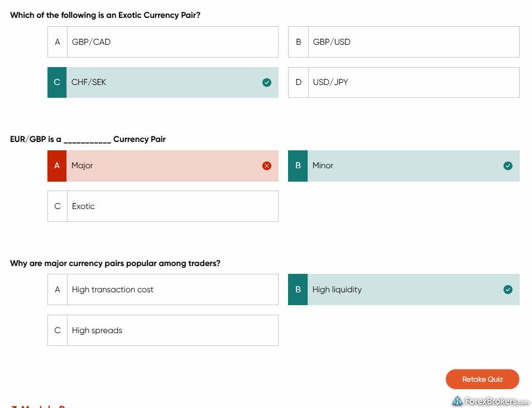Viewport: 532px width, 408px height.
Task: Pick the High transaction cost answer
Action: [x=163, y=290]
